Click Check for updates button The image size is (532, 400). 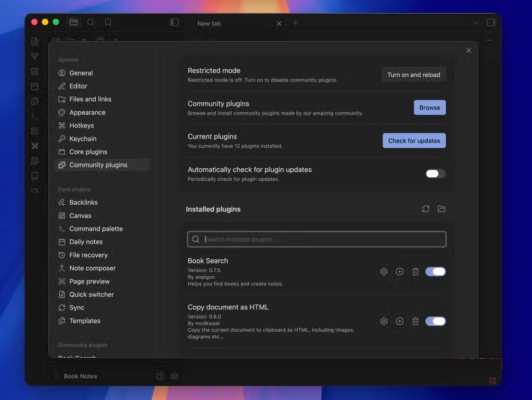click(414, 141)
